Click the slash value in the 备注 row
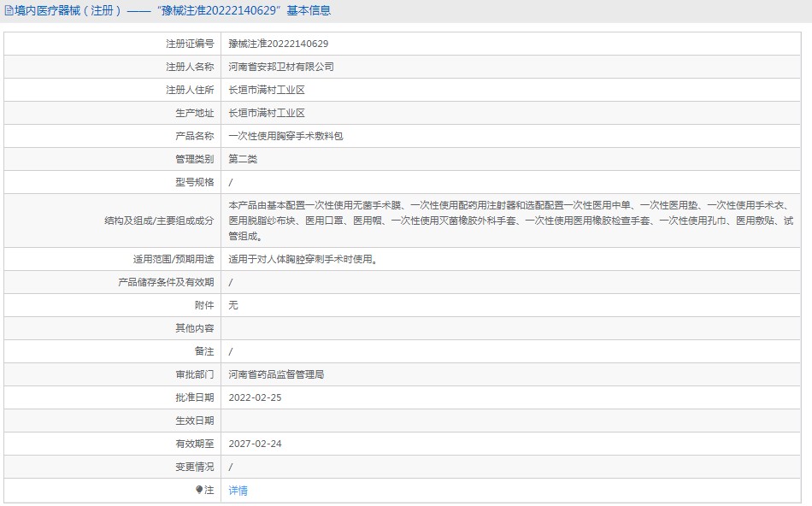This screenshot has height=506, width=812. 231,351
